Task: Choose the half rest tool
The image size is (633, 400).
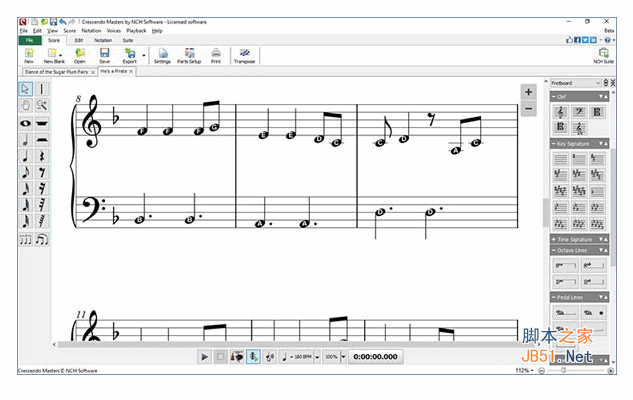Action: pos(42,140)
